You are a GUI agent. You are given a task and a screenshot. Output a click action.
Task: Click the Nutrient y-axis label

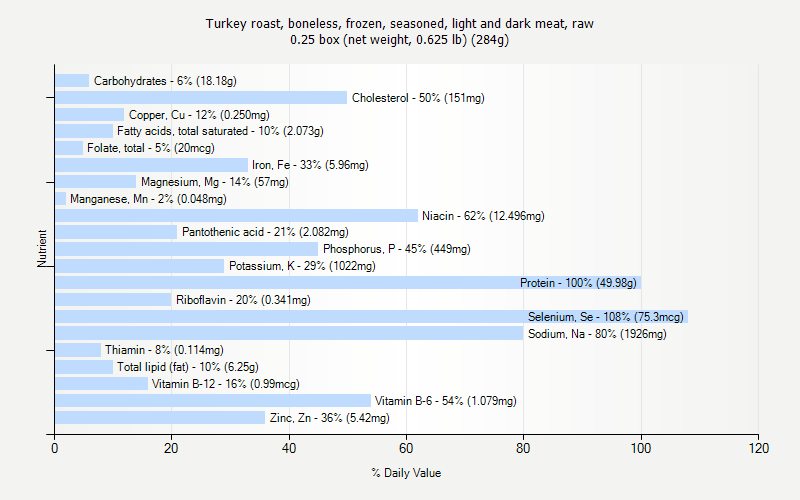tap(43, 249)
